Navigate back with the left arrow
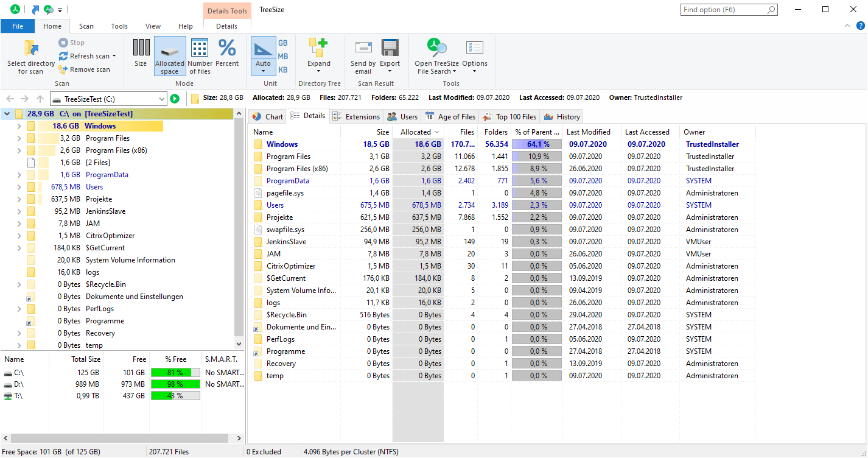The width and height of the screenshot is (868, 458). click(9, 99)
